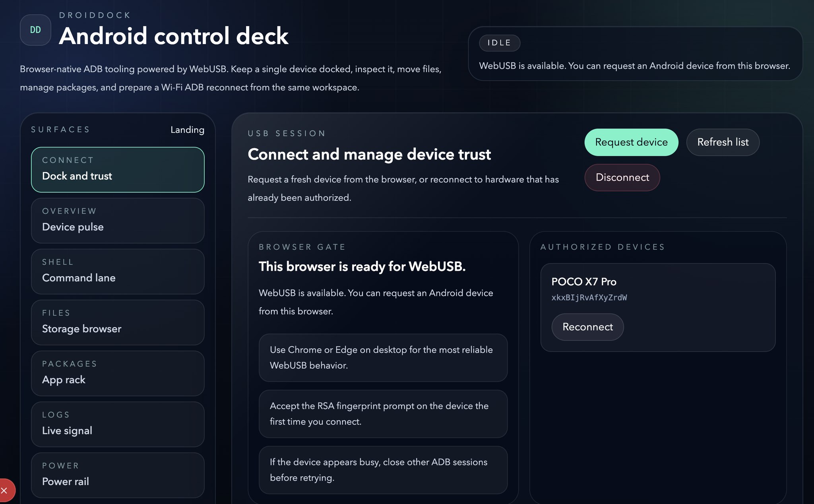Image resolution: width=814 pixels, height=504 pixels.
Task: Go to the Storage browser files surface
Action: coord(118,322)
